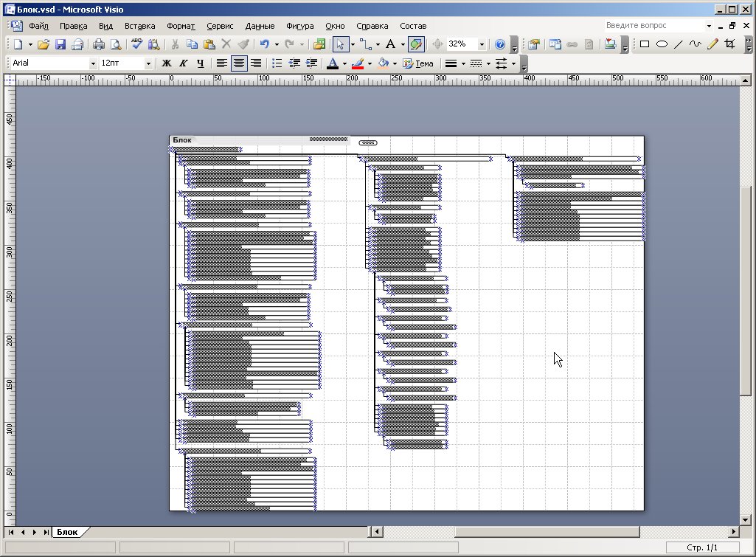This screenshot has height=557, width=756.
Task: Open the Правка menu
Action: coord(73,26)
